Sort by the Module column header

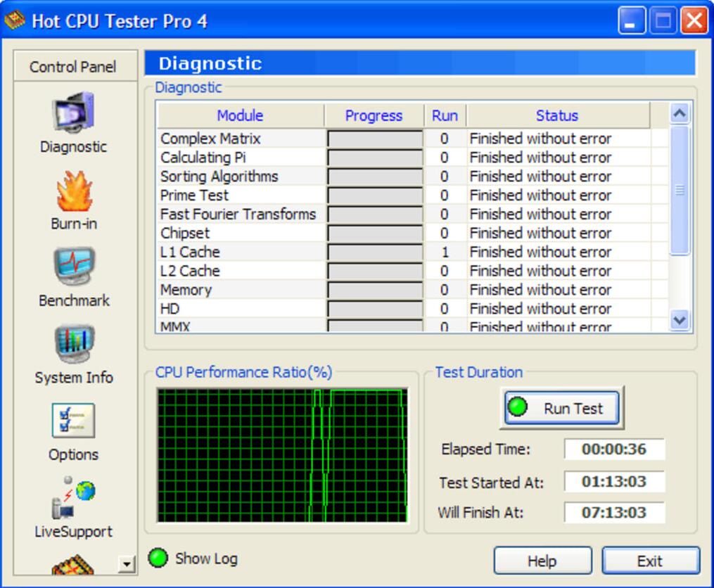click(240, 115)
